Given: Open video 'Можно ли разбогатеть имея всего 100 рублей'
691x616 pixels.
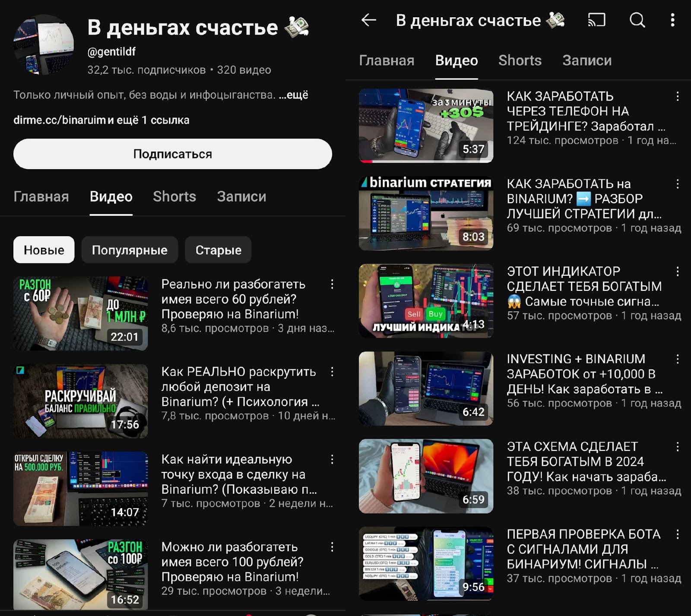Looking at the screenshot, I should pos(232,562).
